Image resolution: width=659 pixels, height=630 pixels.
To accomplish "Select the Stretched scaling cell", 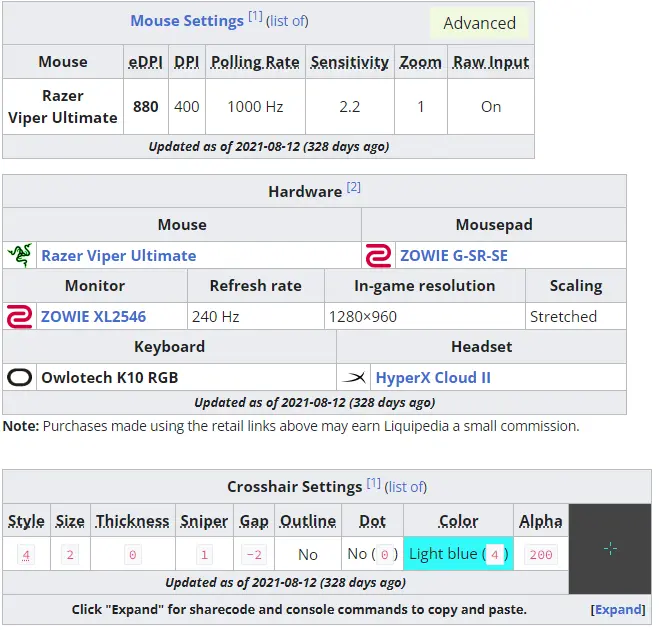I will click(576, 316).
